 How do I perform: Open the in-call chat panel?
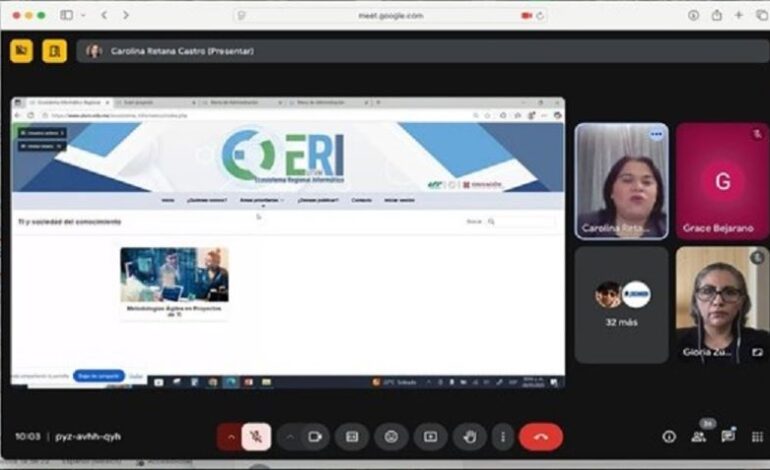(728, 436)
